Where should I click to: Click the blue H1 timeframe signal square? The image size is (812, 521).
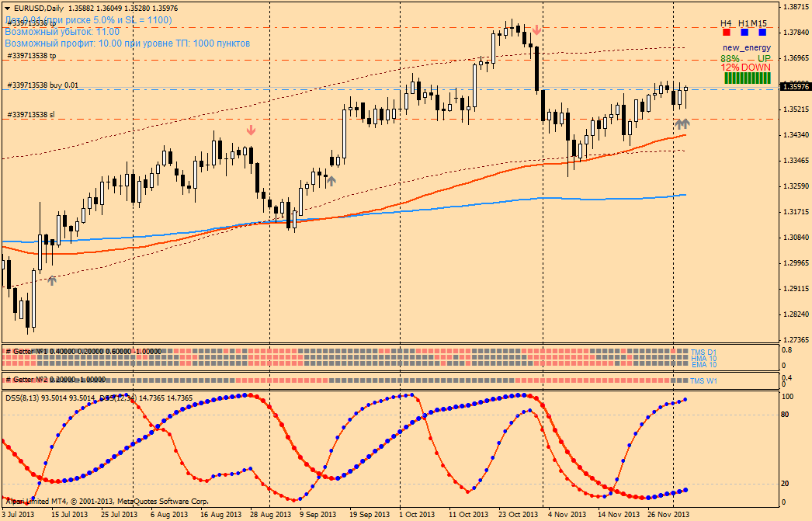(x=744, y=32)
